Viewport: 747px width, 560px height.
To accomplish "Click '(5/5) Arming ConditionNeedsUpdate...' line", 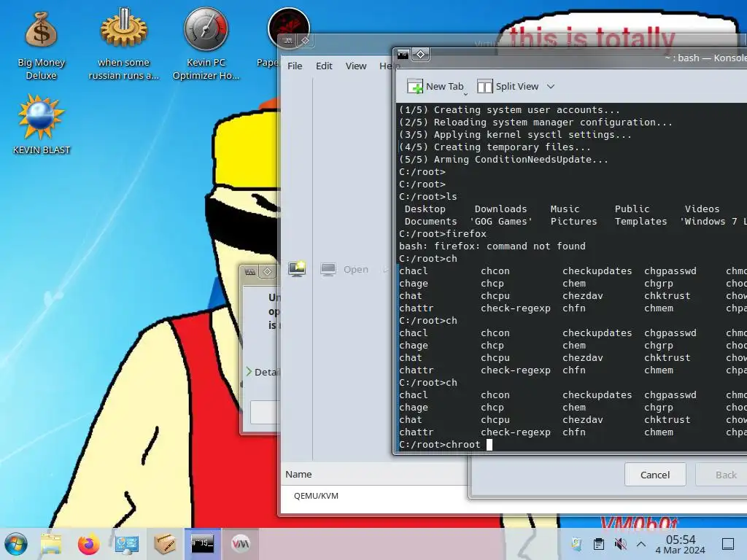I will [503, 160].
